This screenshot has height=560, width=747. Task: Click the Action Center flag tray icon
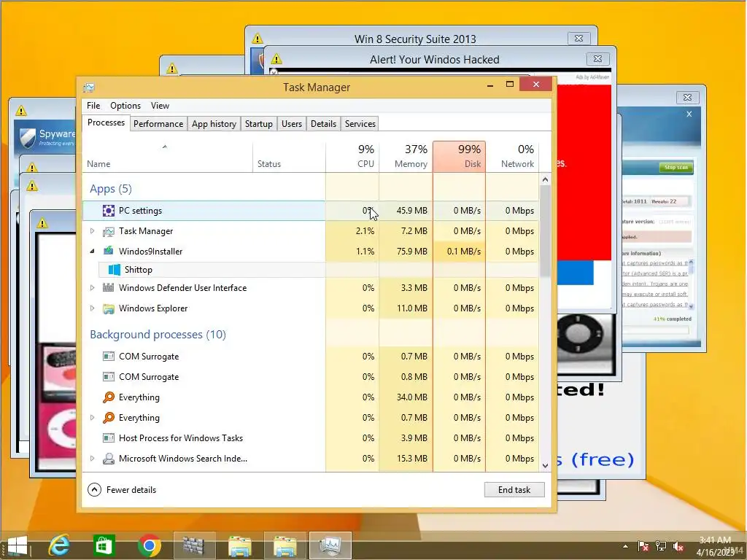643,546
